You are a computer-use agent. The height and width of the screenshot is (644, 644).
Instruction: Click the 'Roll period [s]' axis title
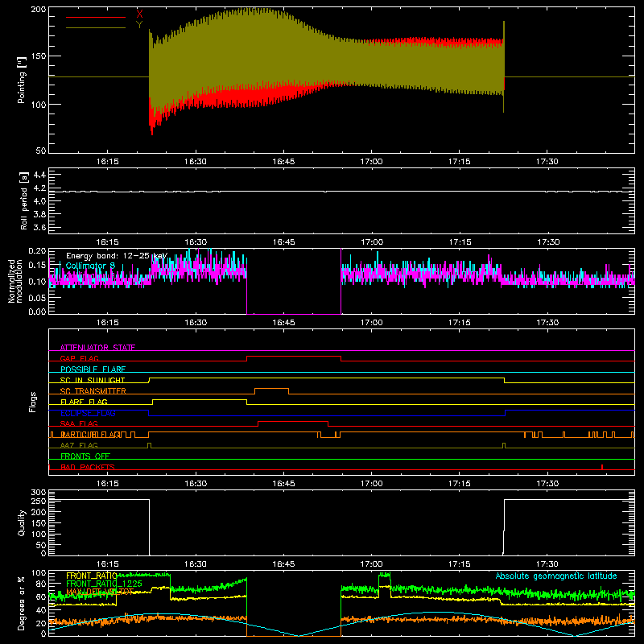[24, 200]
